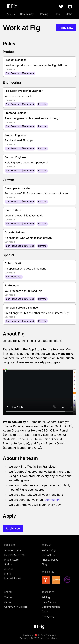Follow the community link in team list
79x644 pixels.
(x=52, y=500)
